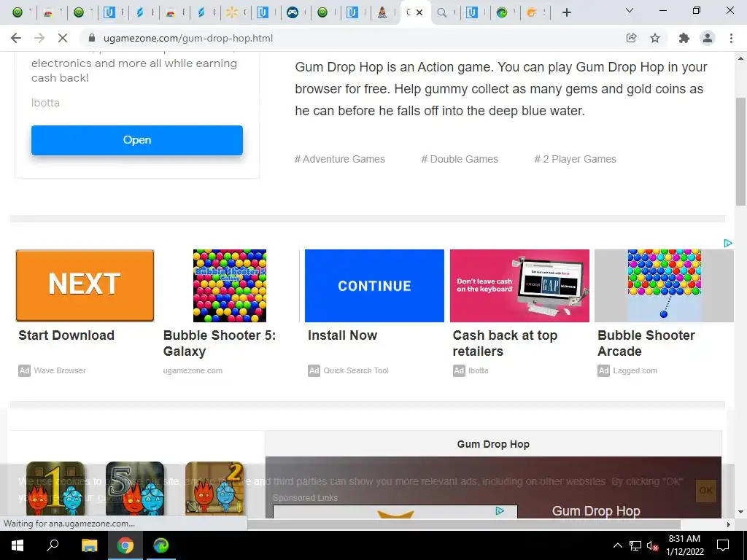The width and height of the screenshot is (747, 560).
Task: Click the Ibotta cash back ad image
Action: (519, 286)
